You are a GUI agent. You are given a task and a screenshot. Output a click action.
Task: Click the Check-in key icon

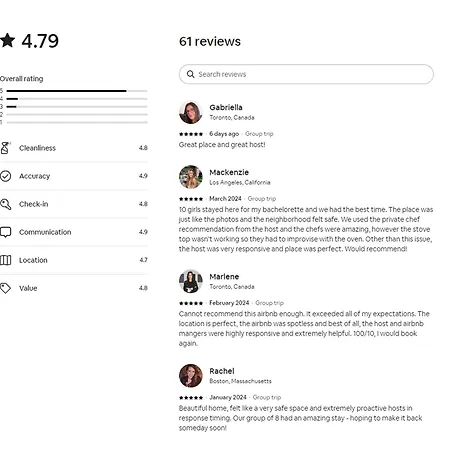pos(5,204)
